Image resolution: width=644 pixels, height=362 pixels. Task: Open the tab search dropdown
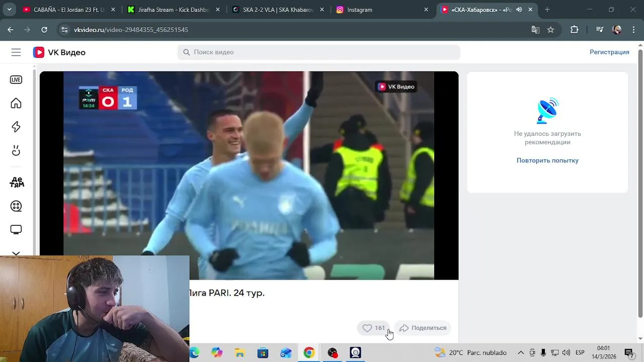9,10
